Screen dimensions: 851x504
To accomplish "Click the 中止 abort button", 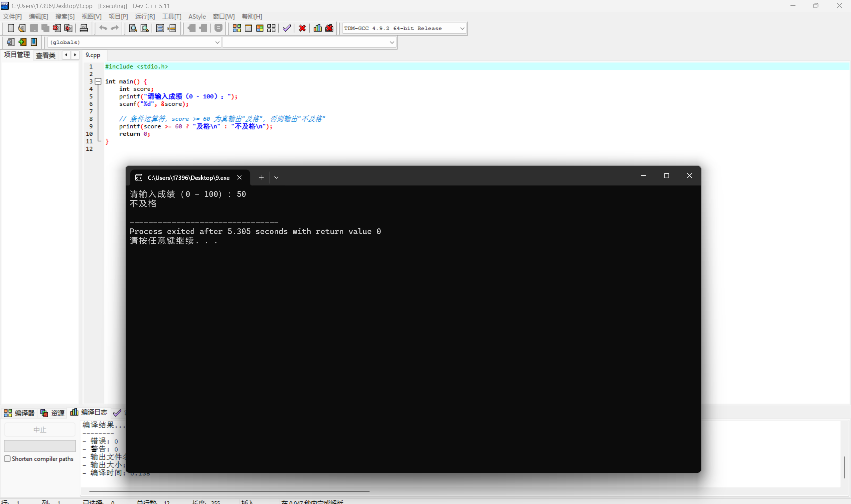I will (40, 430).
